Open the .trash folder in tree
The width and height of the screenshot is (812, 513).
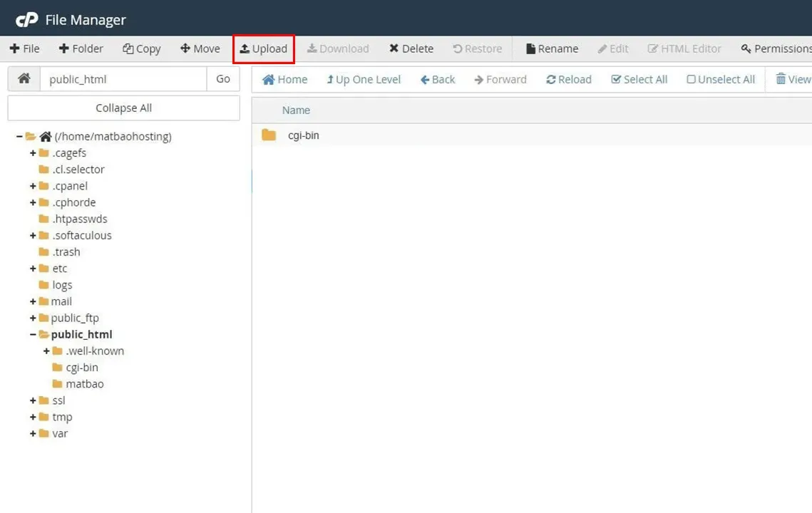tap(66, 252)
